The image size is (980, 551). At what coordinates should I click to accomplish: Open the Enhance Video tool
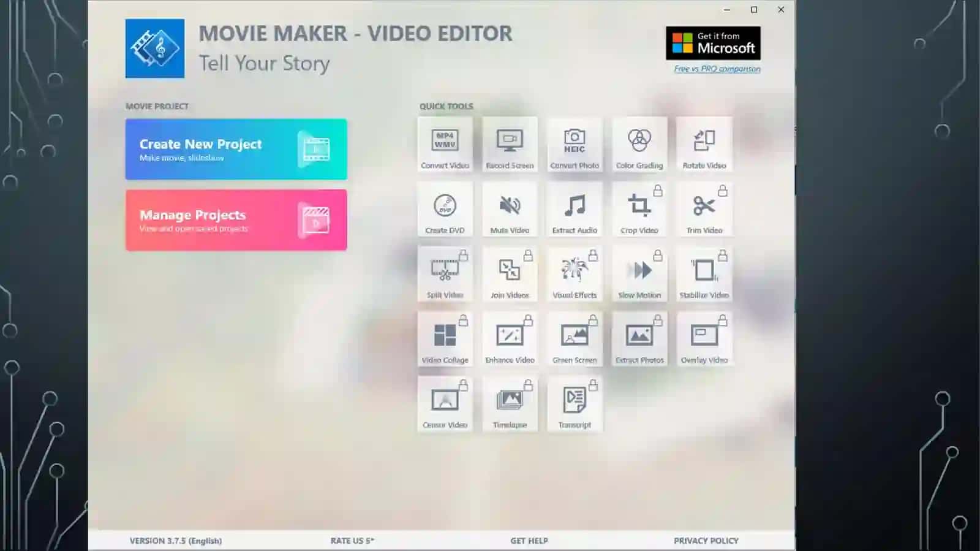[x=510, y=339]
